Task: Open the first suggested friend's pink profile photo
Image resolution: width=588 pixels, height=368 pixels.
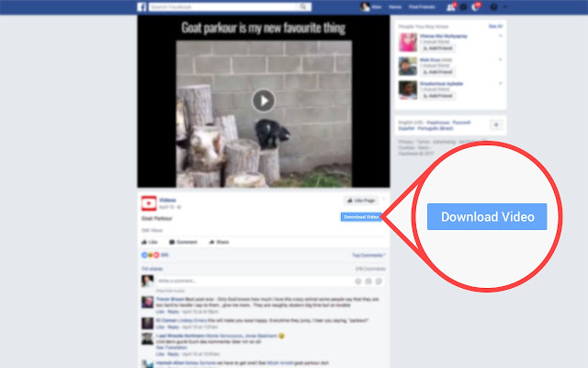Action: click(408, 42)
